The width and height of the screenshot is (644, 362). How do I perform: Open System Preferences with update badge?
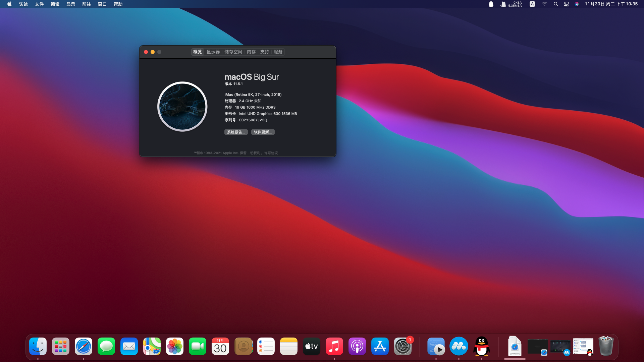[403, 346]
